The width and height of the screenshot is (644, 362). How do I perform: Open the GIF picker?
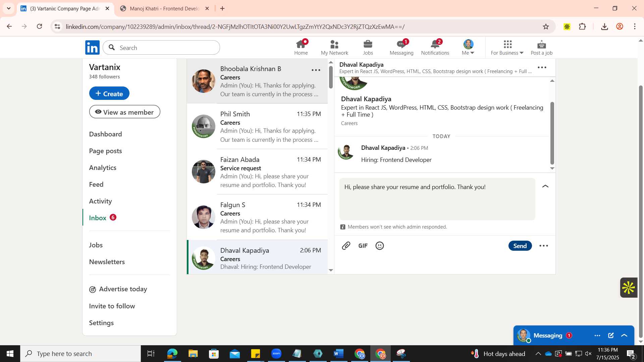pos(363,246)
